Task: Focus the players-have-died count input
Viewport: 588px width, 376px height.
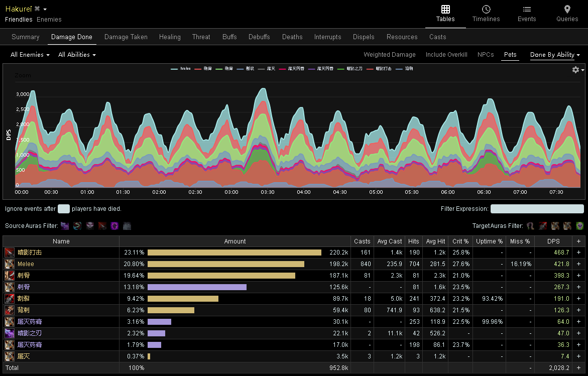Action: (x=64, y=209)
